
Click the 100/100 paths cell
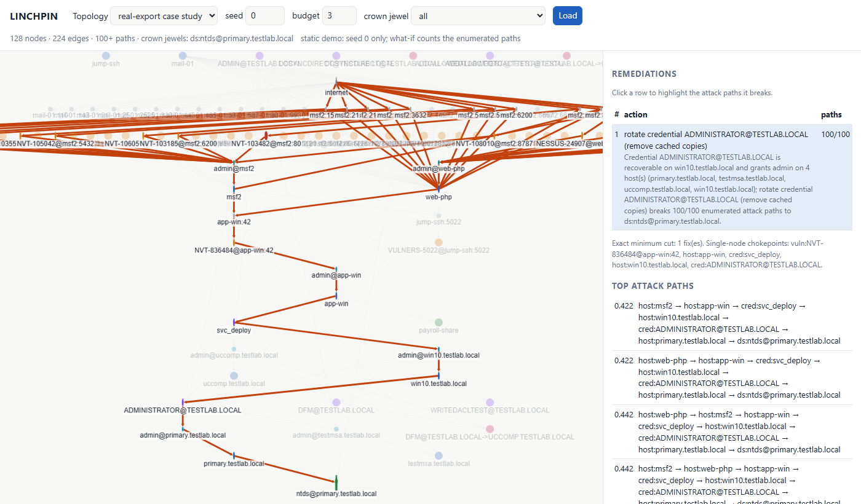pyautogui.click(x=835, y=134)
